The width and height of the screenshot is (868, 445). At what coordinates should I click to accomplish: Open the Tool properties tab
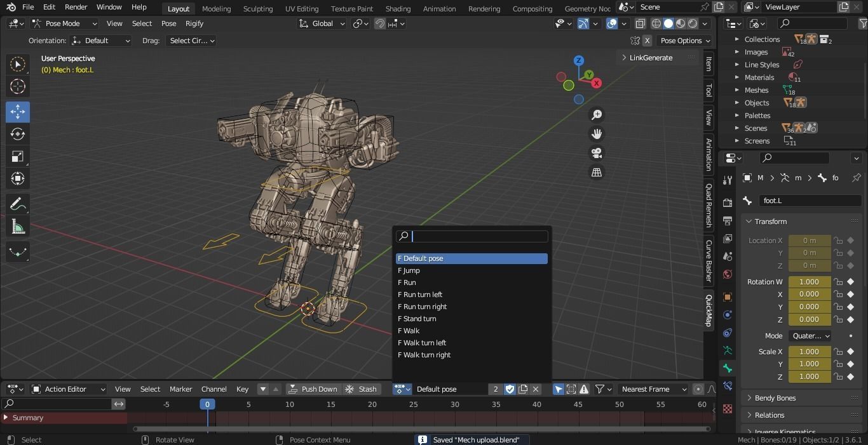pyautogui.click(x=728, y=181)
